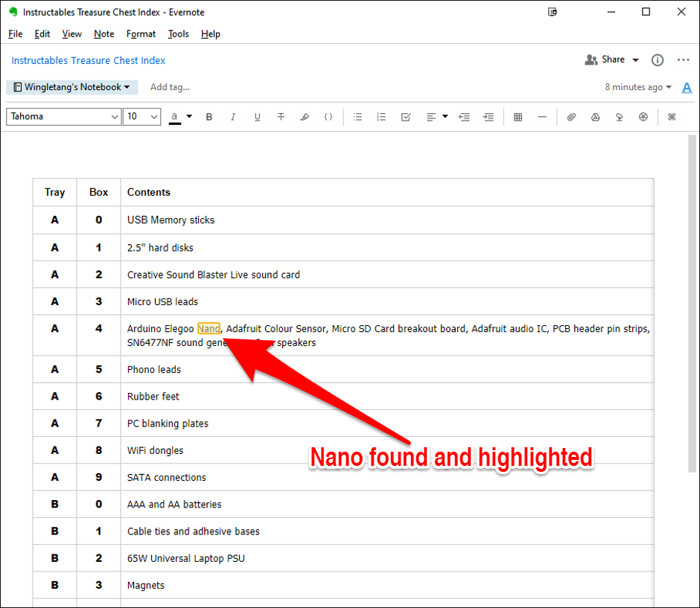700x608 pixels.
Task: Create a bulleted list
Action: pos(357,117)
